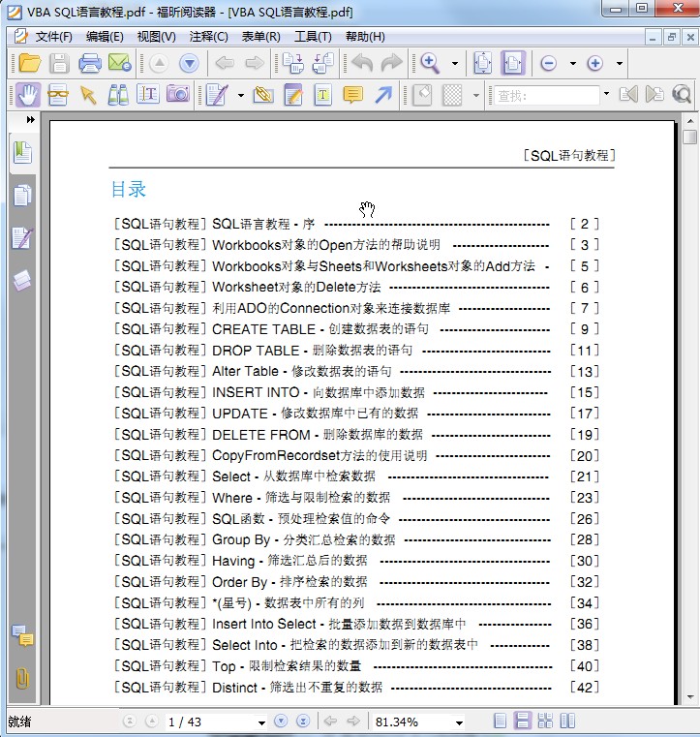Viewport: 700px width, 737px height.
Task: Select the Hand tool
Action: click(28, 95)
